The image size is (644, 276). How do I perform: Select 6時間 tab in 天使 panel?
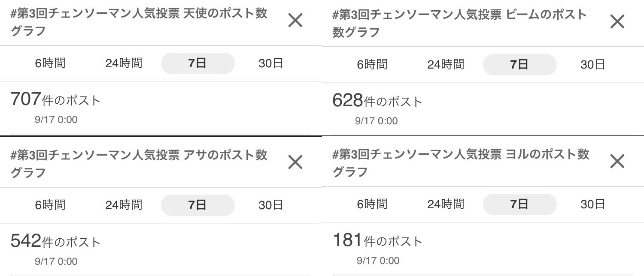[50, 63]
